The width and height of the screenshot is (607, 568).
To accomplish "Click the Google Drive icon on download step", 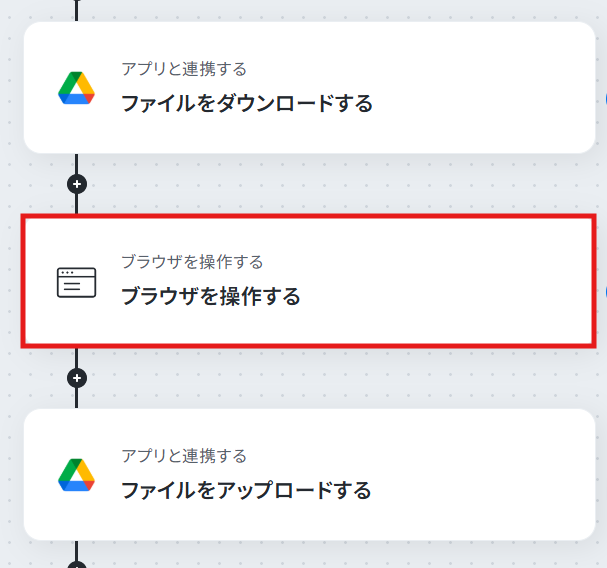I will (x=76, y=88).
